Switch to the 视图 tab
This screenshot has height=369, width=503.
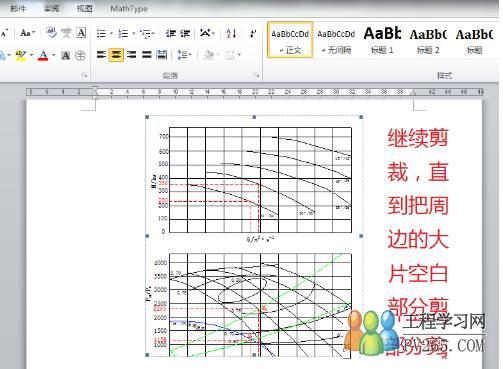[x=84, y=8]
